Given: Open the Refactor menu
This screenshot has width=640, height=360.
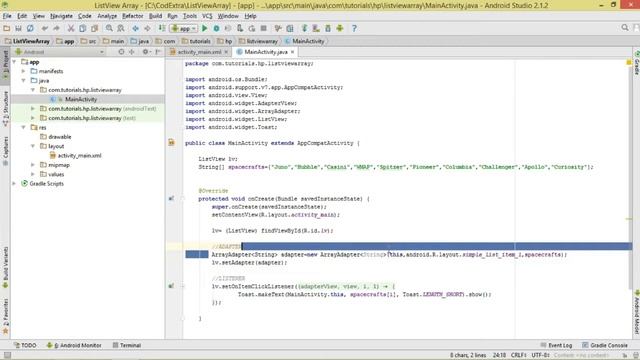Looking at the screenshot, I should [133, 16].
